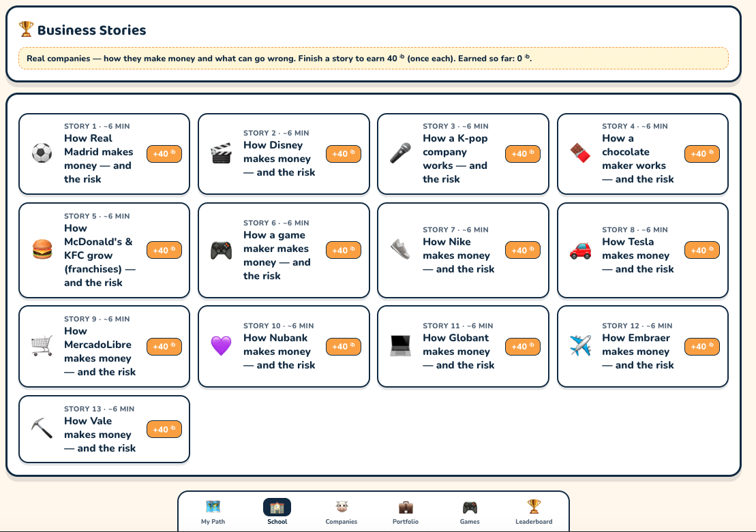Open "How Real Madrid makes money" title
Image resolution: width=756 pixels, height=532 pixels.
98,159
